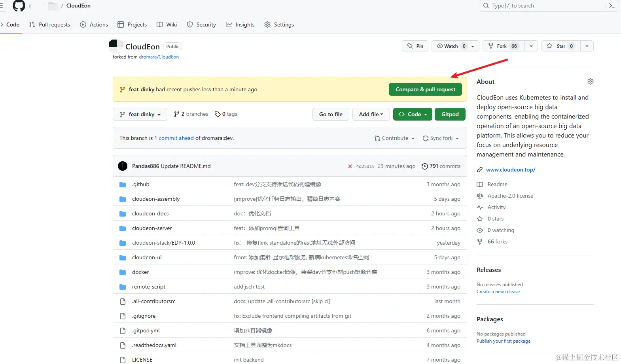This screenshot has width=621, height=364.
Task: Open the Activity link in About
Action: [x=496, y=207]
